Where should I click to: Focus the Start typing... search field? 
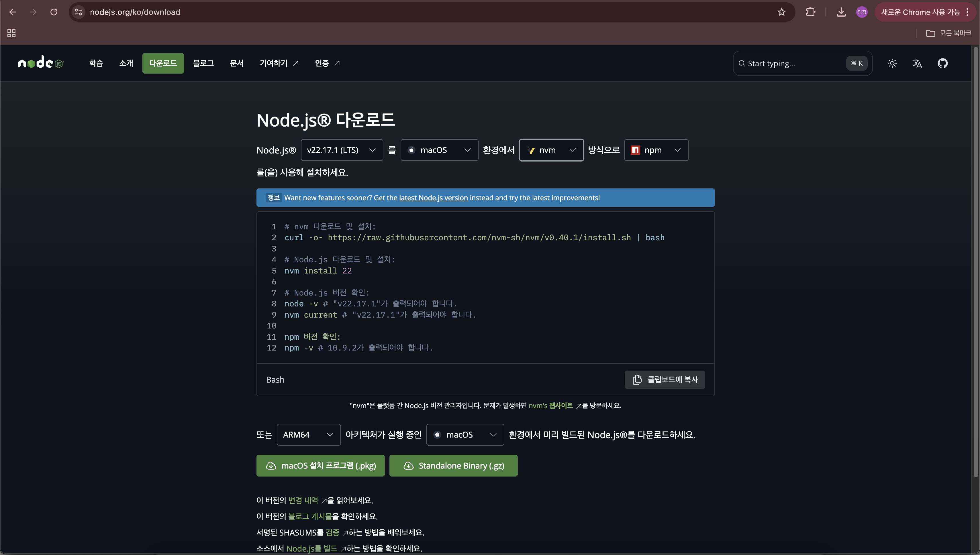(802, 63)
